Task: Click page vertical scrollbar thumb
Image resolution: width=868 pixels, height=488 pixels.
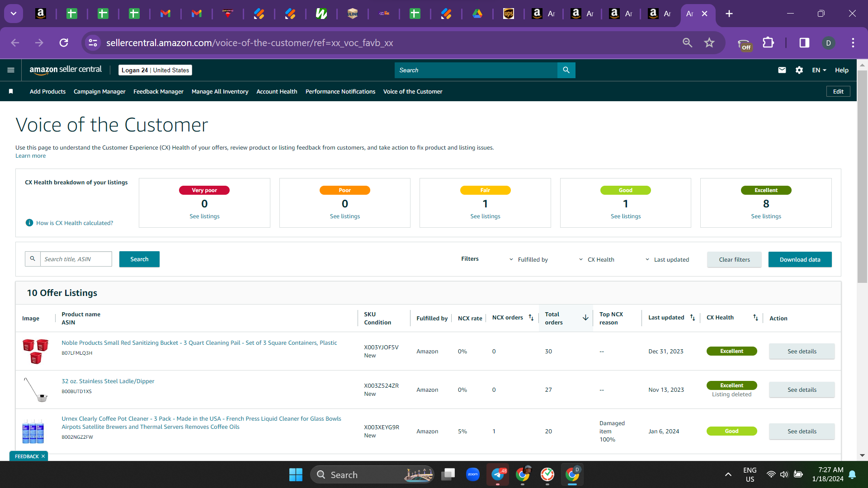Action: pos(862,176)
